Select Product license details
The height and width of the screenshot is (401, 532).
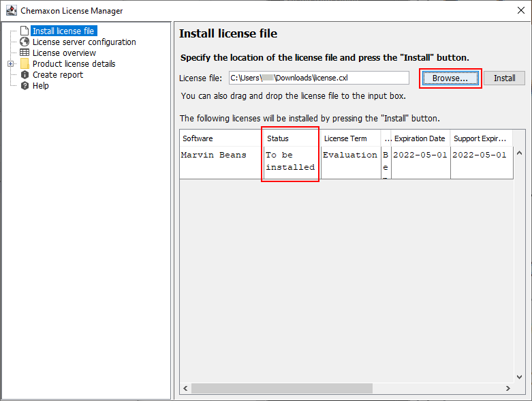74,64
